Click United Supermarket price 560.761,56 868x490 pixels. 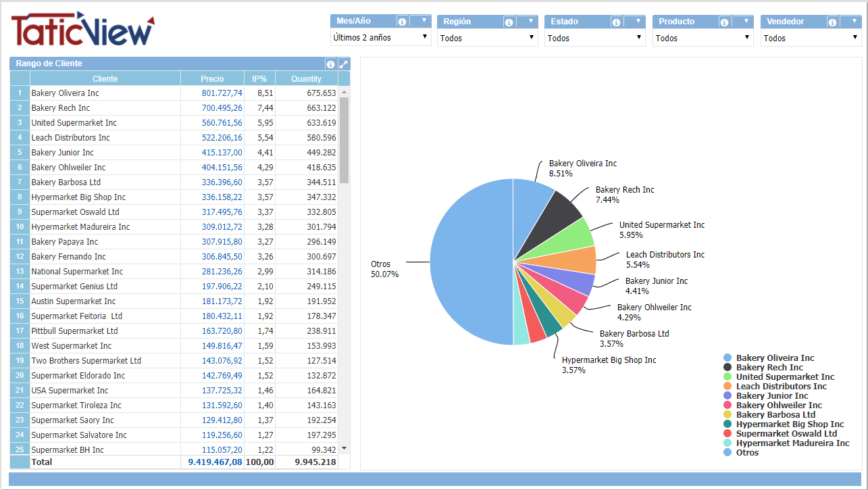click(x=222, y=123)
